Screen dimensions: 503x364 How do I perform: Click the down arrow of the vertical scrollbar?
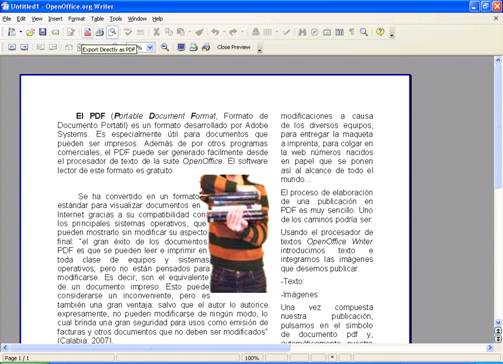(498, 322)
